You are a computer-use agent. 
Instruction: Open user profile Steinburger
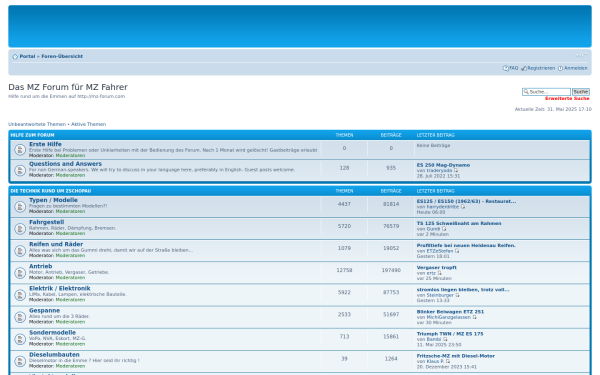click(439, 295)
